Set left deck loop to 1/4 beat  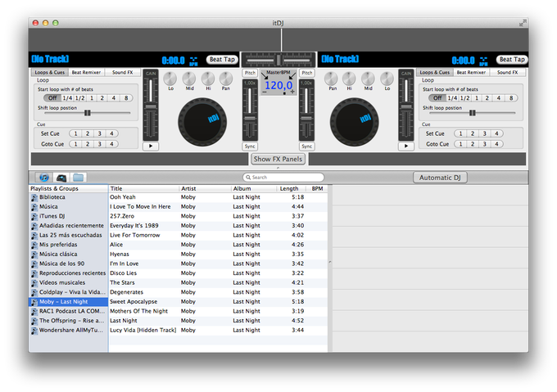tap(67, 98)
